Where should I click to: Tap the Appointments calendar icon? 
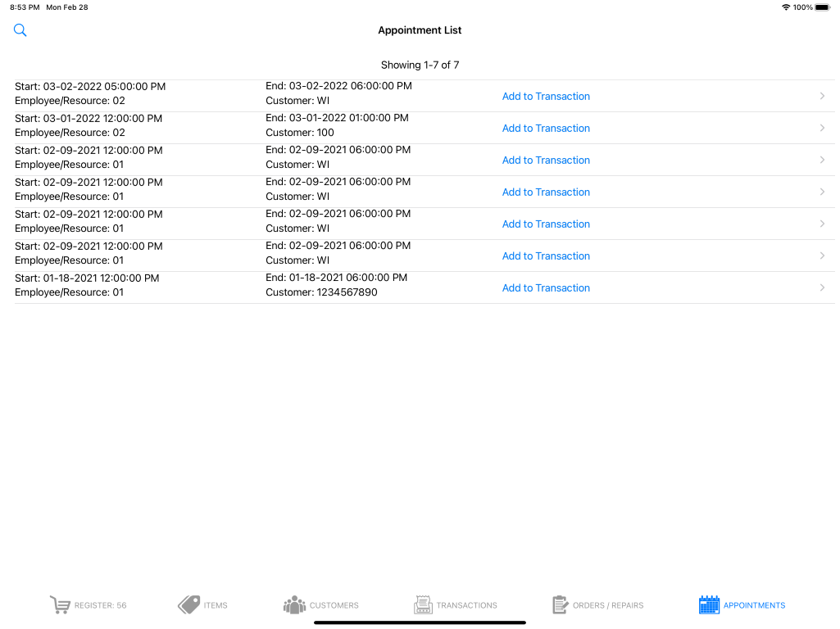click(709, 605)
